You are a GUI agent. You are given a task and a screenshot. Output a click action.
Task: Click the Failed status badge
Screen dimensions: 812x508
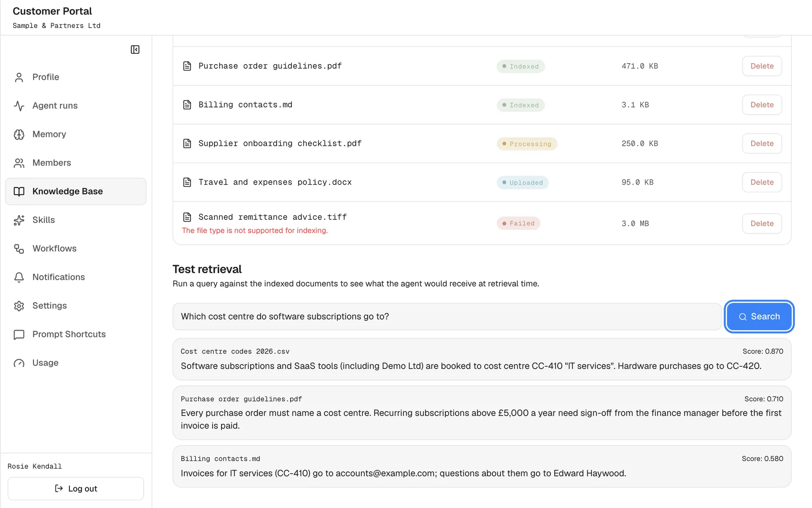pos(518,224)
